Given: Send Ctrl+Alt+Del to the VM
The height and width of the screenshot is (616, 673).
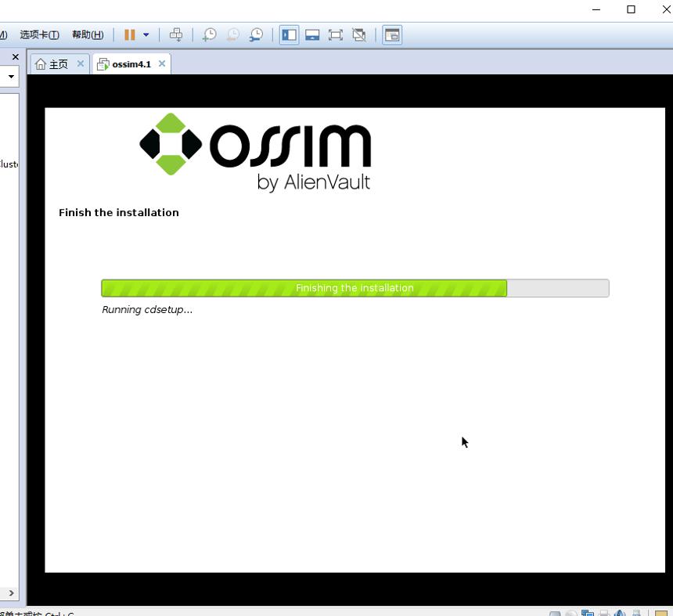Looking at the screenshot, I should (x=176, y=34).
